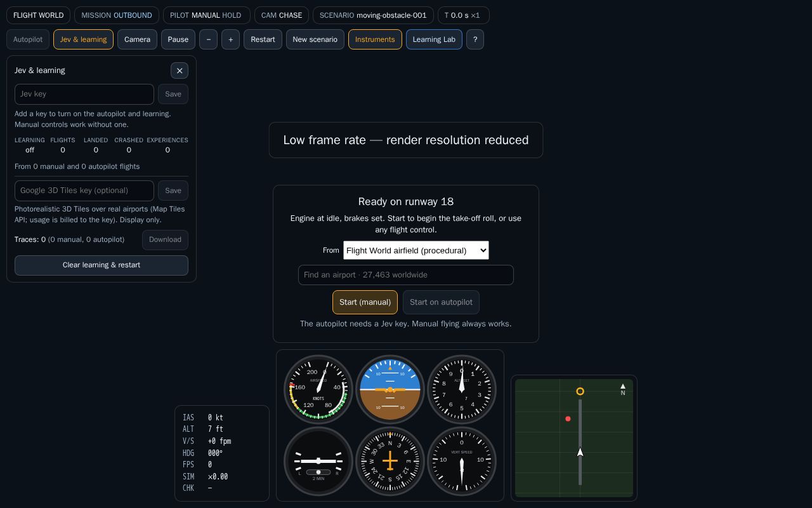Click the attitude indicator gauge
Image resolution: width=812 pixels, height=508 pixels.
point(390,389)
